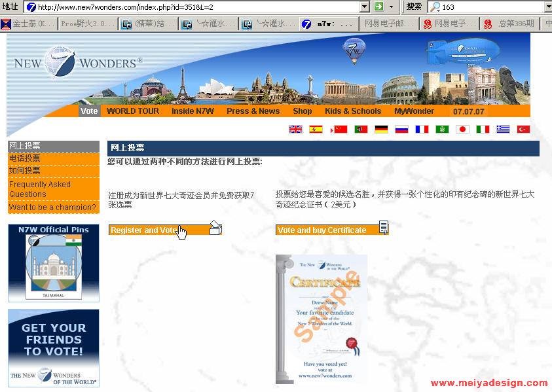552x392 pixels.
Task: Open Frequently Asked Questions link
Action: coord(54,189)
